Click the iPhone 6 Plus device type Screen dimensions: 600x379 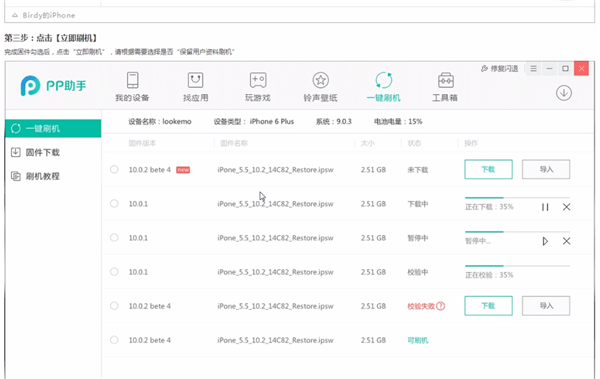click(272, 121)
